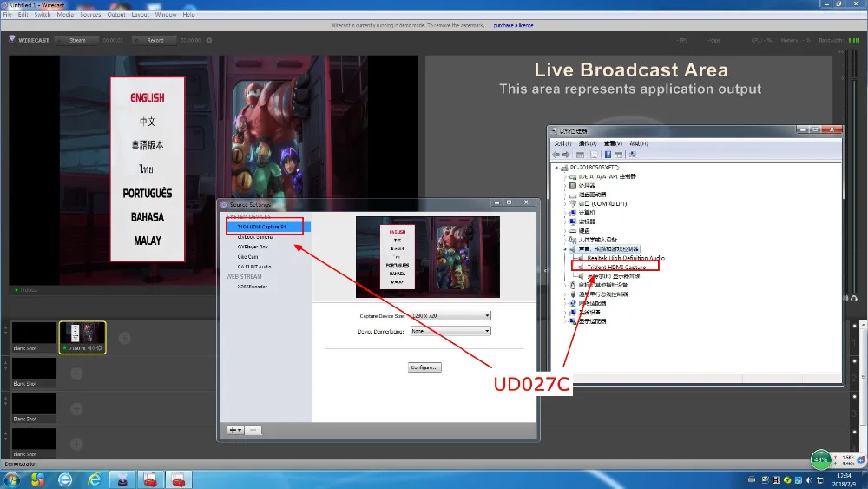Add a shot to the third layer with plus icon
Viewport: 868px width, 489px height.
[76, 409]
